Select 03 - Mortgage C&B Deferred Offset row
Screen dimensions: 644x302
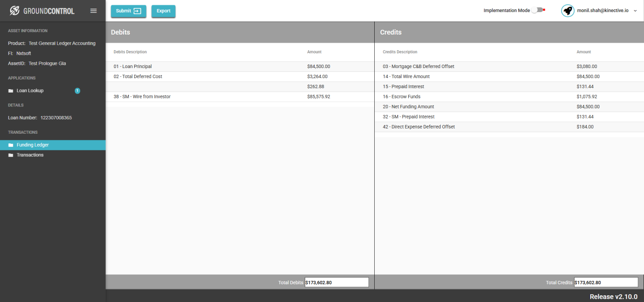(x=509, y=67)
